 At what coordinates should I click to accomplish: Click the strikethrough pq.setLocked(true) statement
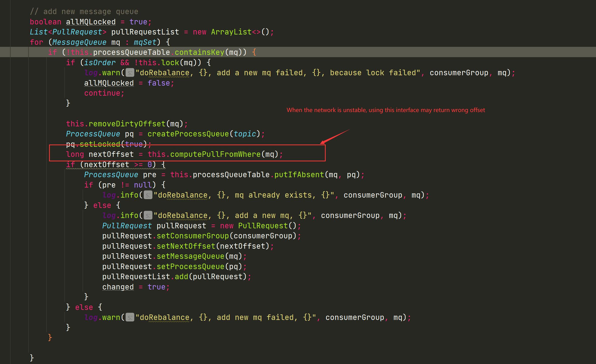[x=108, y=144]
